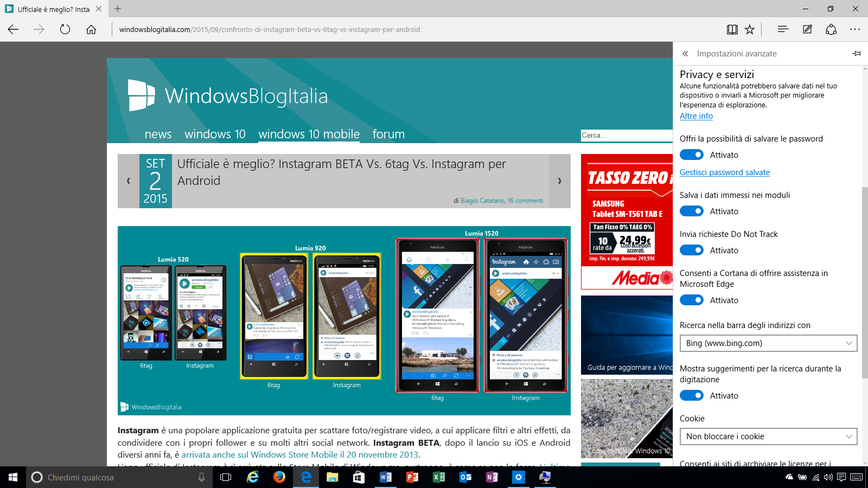Launch Internet Explorer from taskbar
Viewport: 868px width, 488px height.
(253, 477)
